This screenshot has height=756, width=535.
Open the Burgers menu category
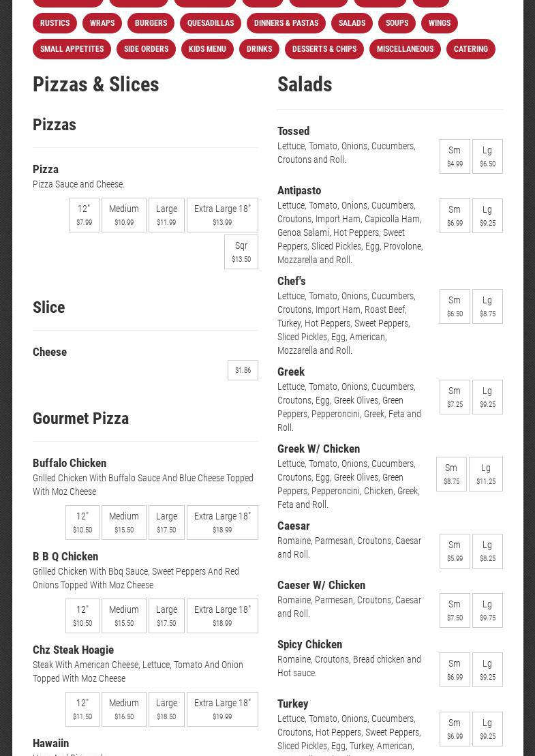pos(151,23)
